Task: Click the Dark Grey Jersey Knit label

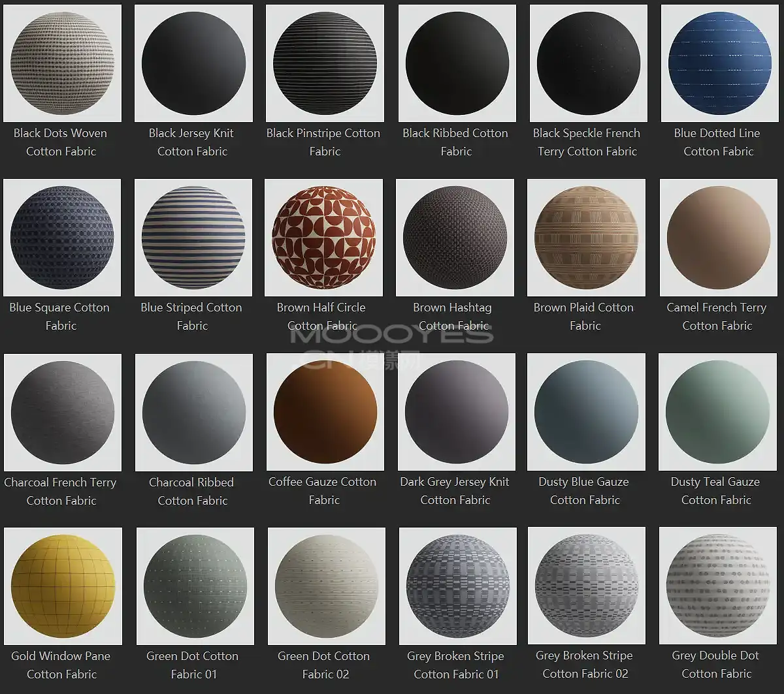Action: [455, 491]
